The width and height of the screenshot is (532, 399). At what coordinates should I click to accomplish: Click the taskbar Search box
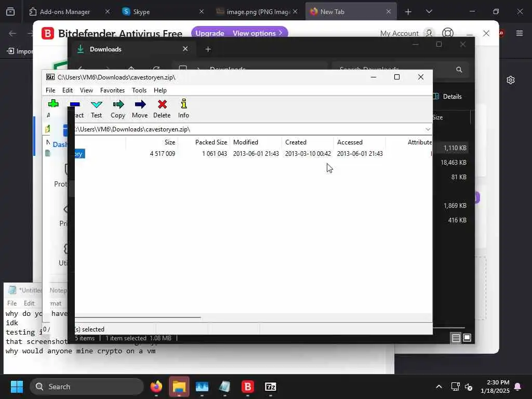[87, 387]
